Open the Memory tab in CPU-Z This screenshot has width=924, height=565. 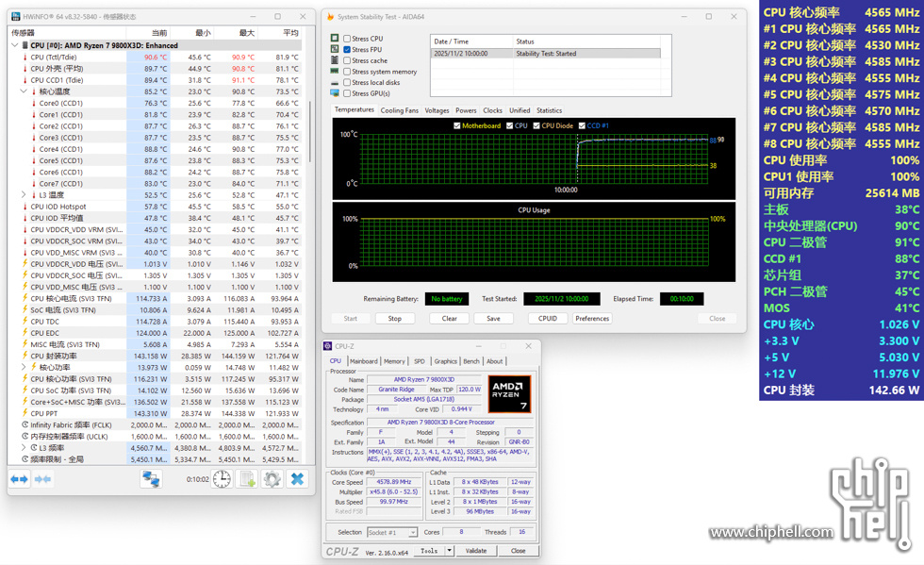pyautogui.click(x=394, y=361)
